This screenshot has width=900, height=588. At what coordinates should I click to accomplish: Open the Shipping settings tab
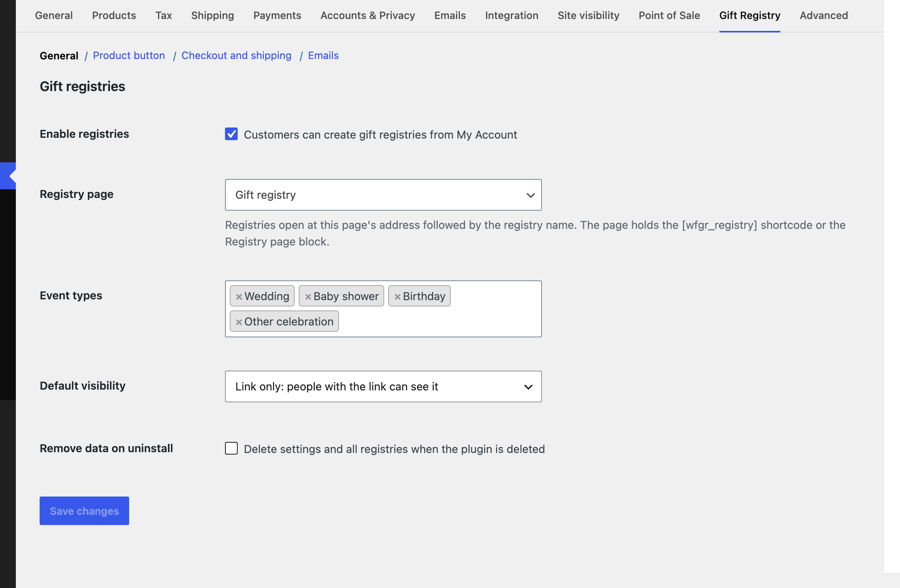213,15
